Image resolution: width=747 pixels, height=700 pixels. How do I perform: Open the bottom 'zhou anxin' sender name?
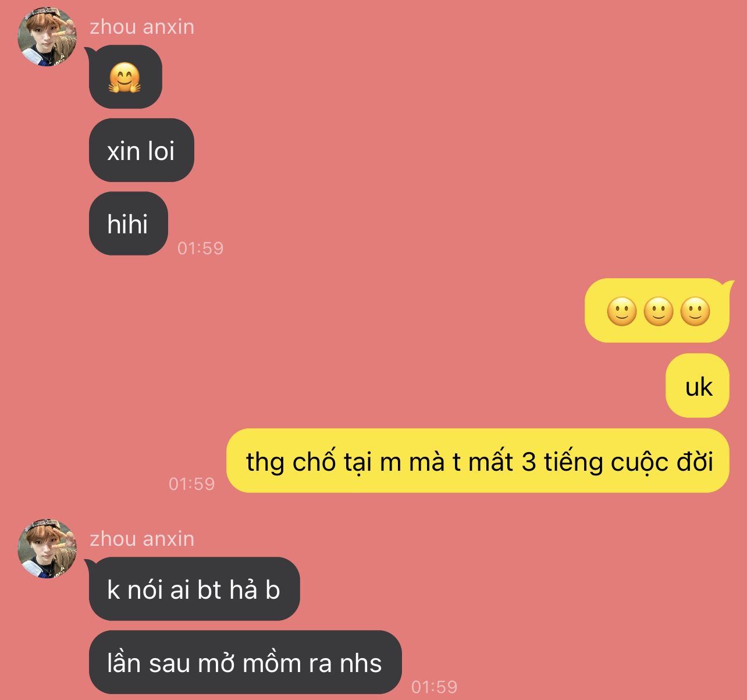pyautogui.click(x=142, y=539)
